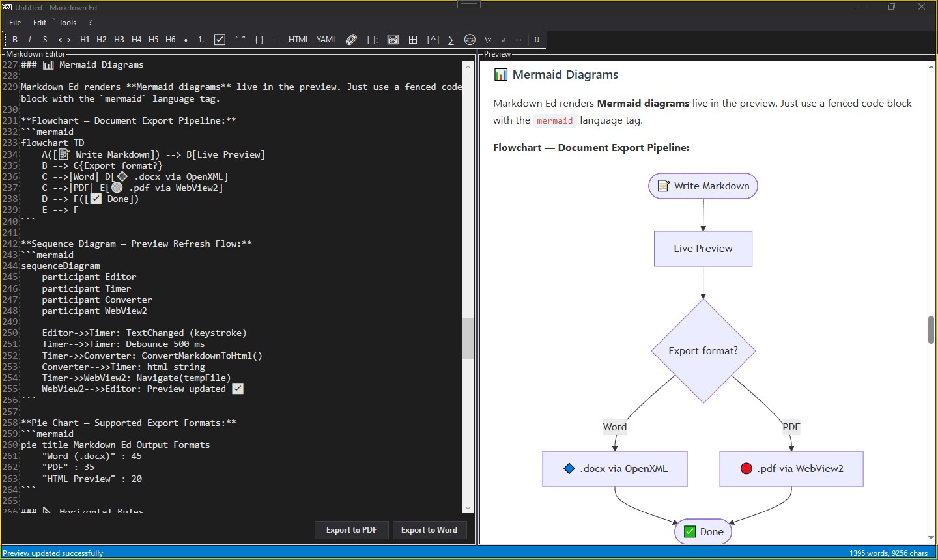Open the ? help menu

pos(91,23)
